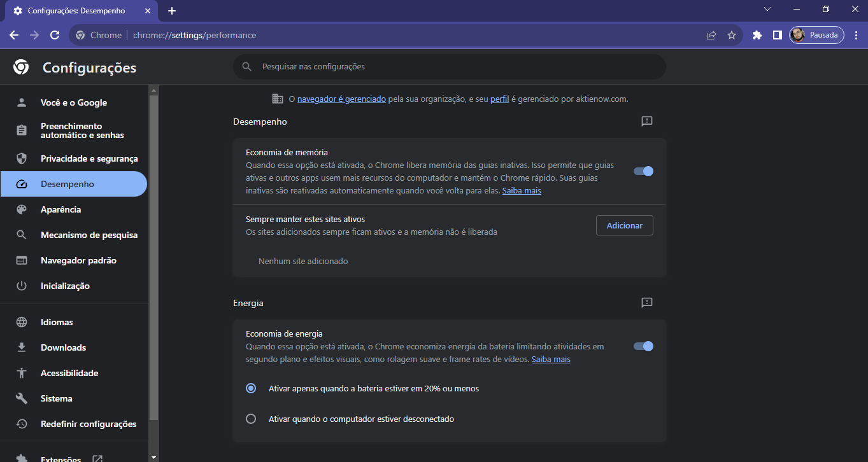
Task: Send feedback for the Desempenho section
Action: (647, 122)
